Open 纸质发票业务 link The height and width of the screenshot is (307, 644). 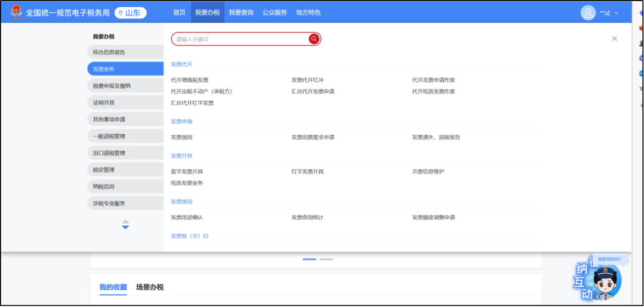(187, 183)
